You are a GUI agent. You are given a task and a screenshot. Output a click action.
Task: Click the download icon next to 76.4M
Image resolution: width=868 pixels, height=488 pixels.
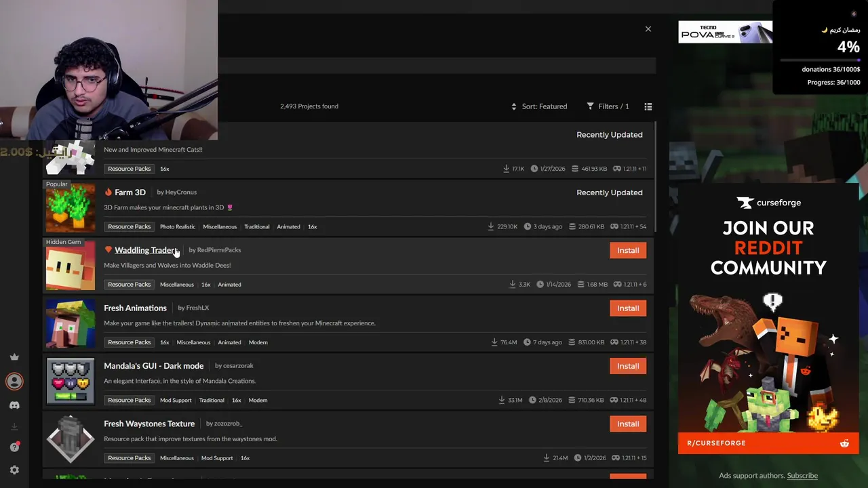point(494,342)
